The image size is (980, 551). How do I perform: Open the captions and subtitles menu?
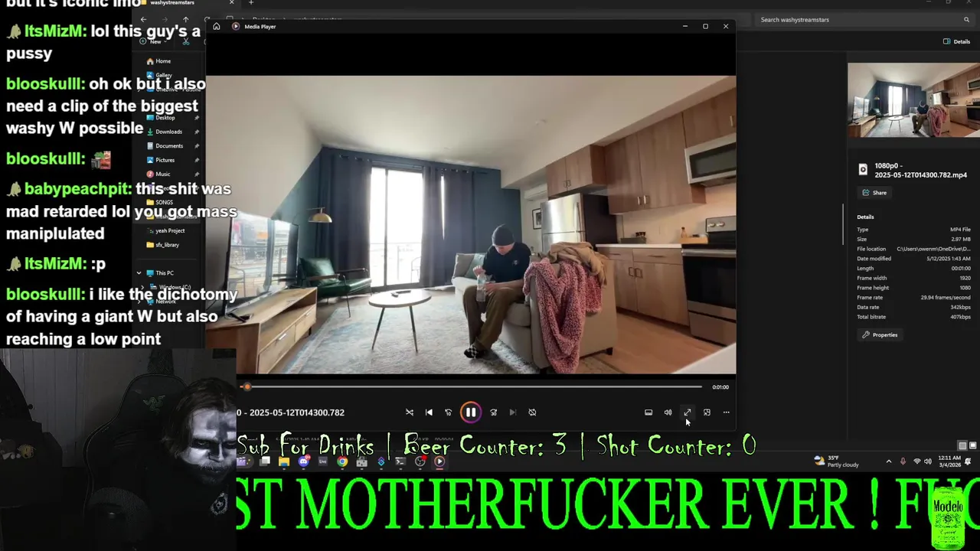(648, 412)
